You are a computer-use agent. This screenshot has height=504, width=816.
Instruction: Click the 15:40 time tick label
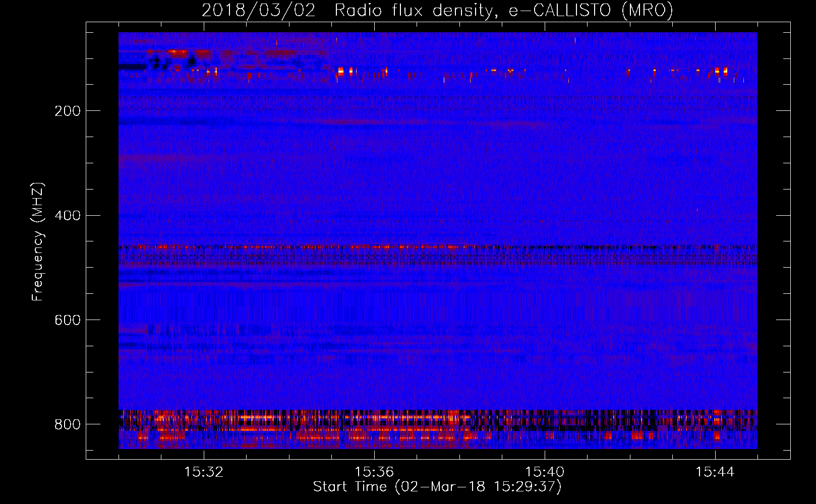[545, 472]
